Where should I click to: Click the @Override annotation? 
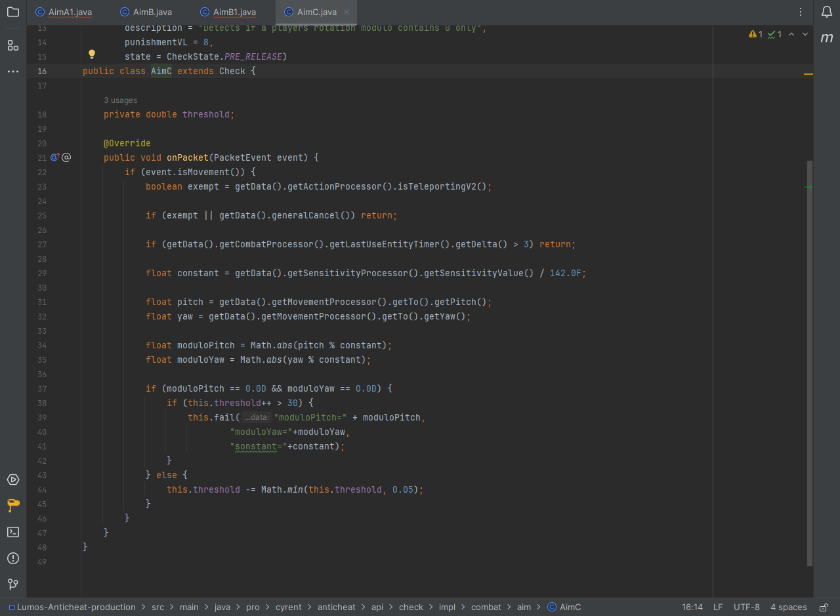[127, 143]
